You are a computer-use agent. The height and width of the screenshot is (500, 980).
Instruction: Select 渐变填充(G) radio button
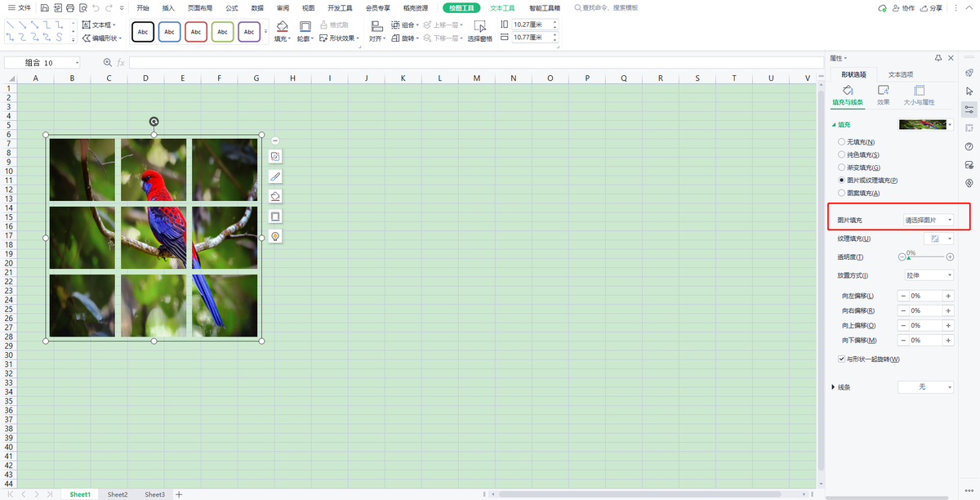pos(842,167)
